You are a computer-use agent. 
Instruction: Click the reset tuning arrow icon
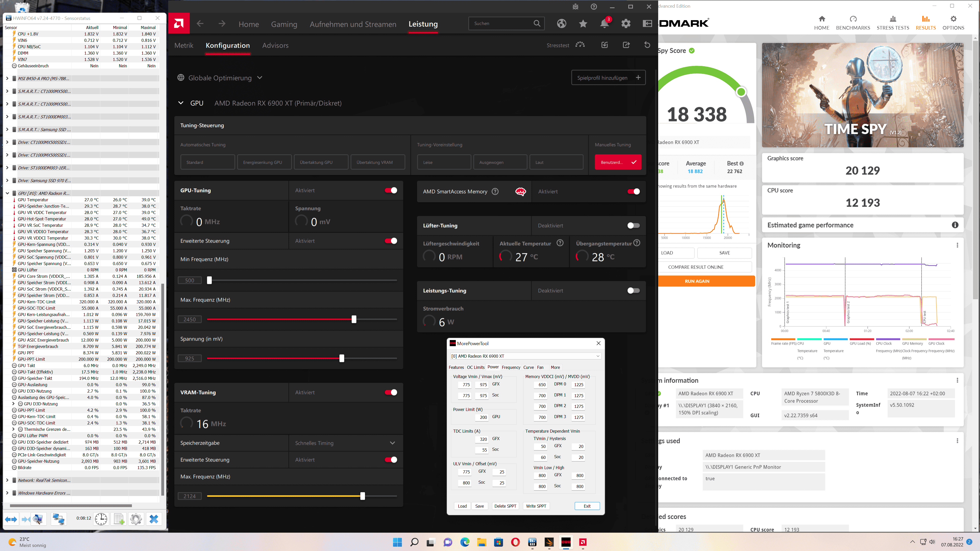(x=647, y=45)
